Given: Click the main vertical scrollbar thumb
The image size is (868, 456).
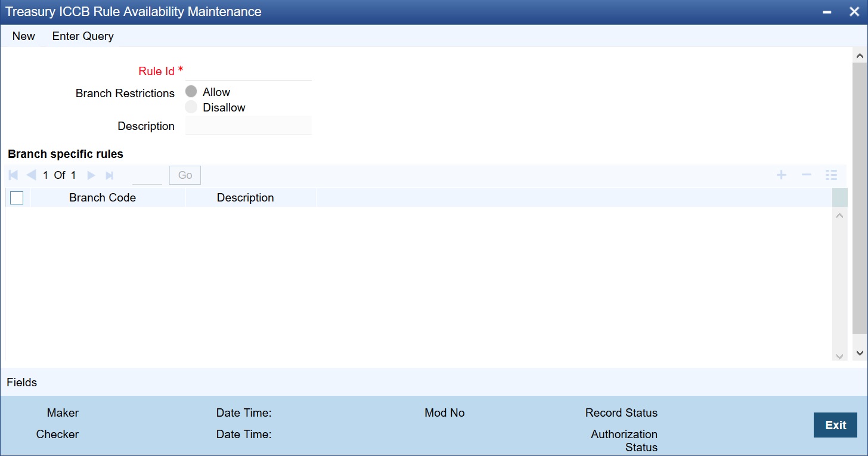Looking at the screenshot, I should [860, 197].
